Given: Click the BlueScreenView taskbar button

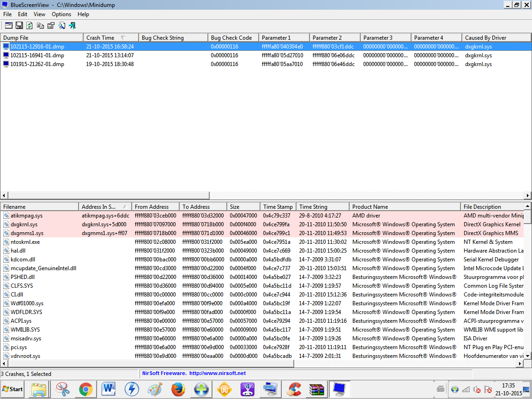Looking at the screenshot, I should 339,389.
